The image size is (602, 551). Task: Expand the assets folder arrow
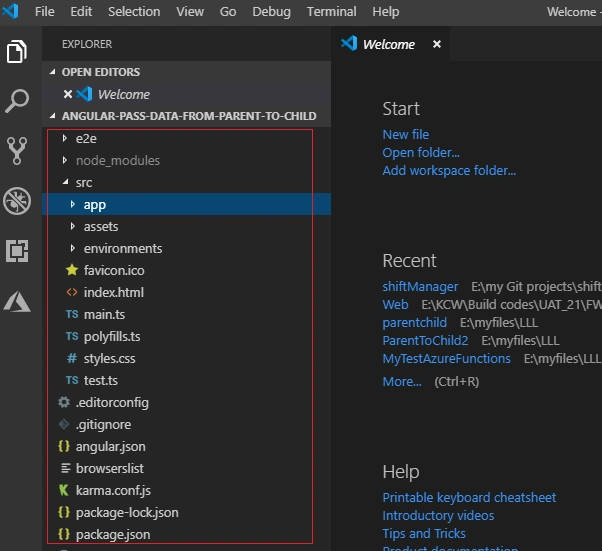point(73,226)
